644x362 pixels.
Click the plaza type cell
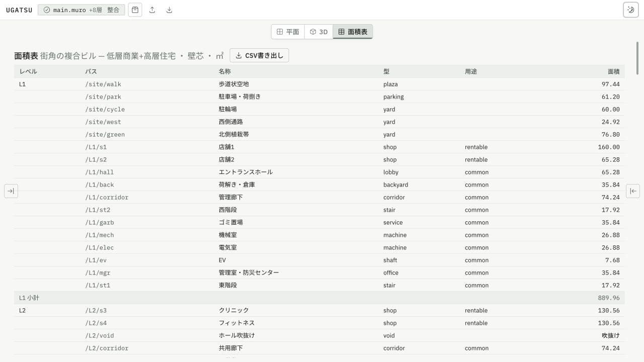tap(390, 84)
